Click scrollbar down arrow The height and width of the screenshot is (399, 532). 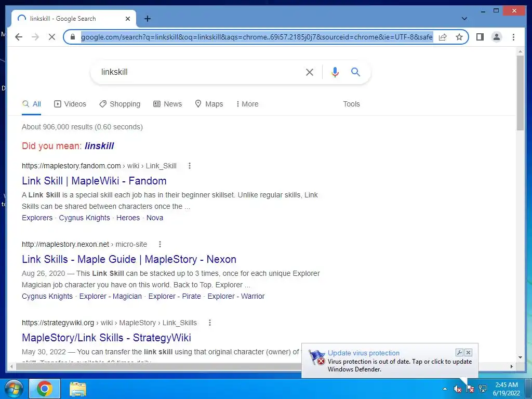pyautogui.click(x=520, y=357)
